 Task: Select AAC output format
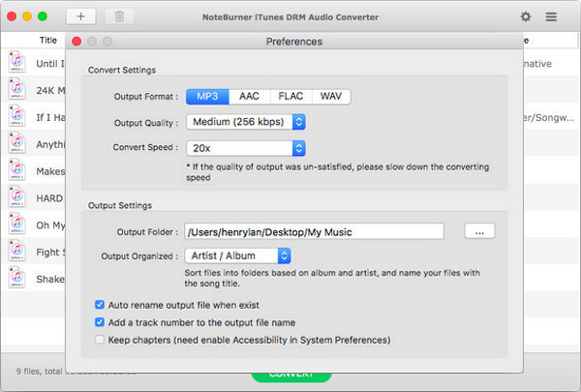(250, 97)
